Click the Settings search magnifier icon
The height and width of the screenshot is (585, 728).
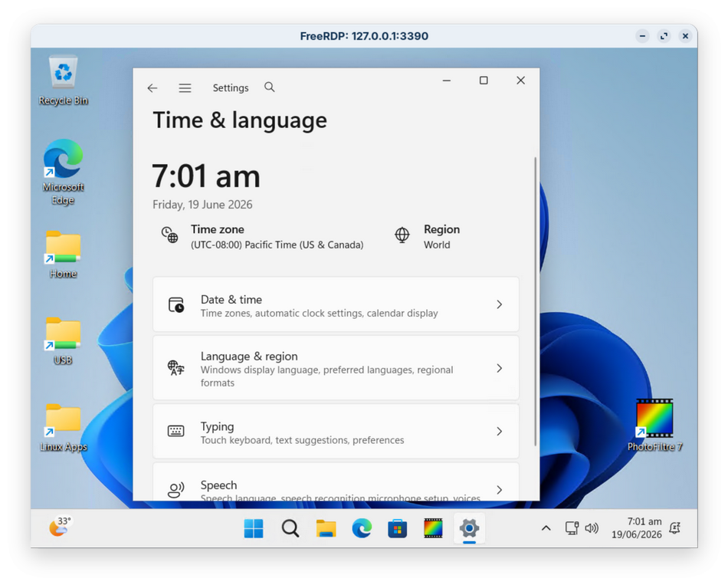[x=269, y=87]
